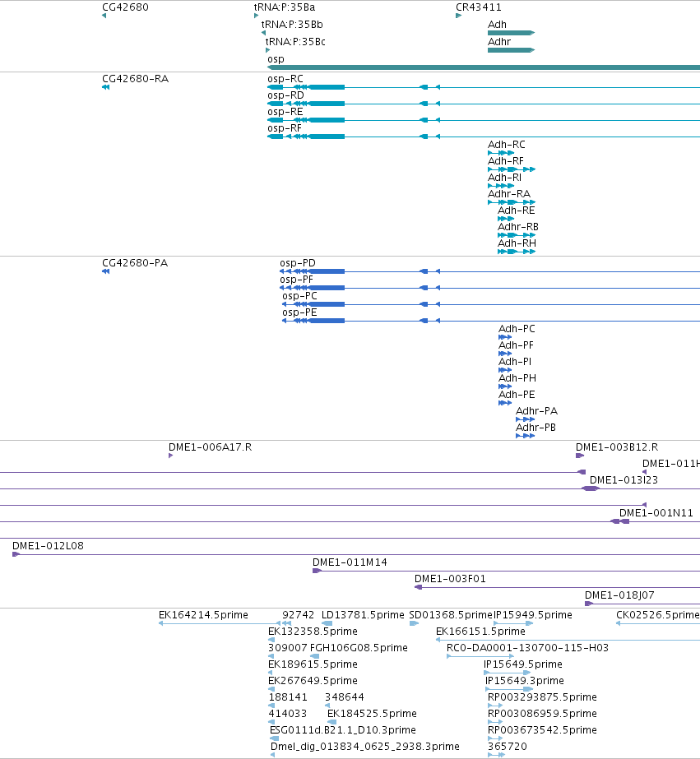Click the Adh-RI transcript label
Image resolution: width=700 pixels, height=759 pixels.
(x=504, y=178)
